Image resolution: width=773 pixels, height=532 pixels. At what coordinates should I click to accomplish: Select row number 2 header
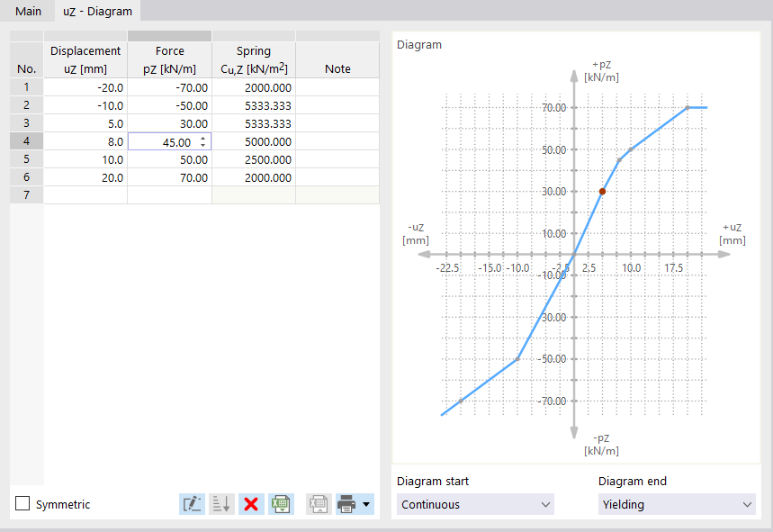pyautogui.click(x=27, y=105)
